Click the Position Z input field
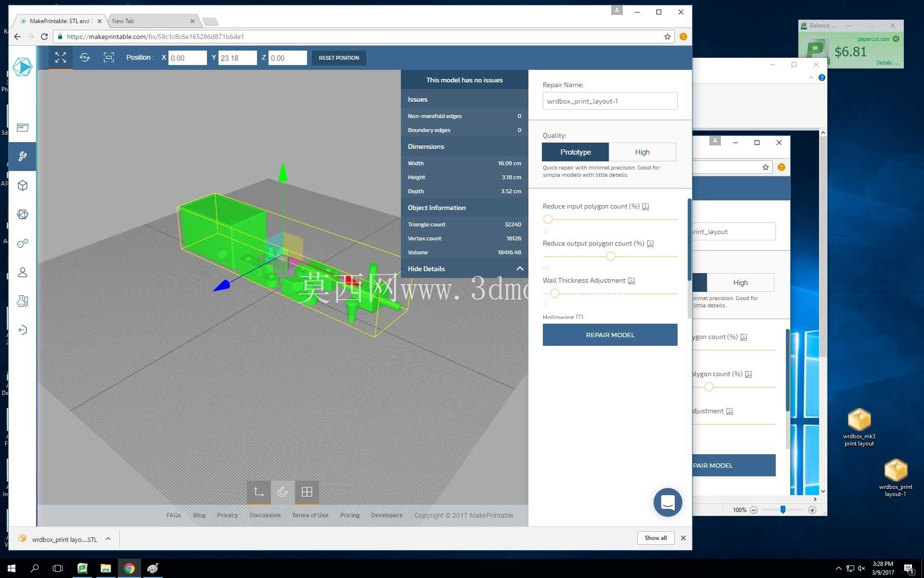924x578 pixels. pos(288,58)
